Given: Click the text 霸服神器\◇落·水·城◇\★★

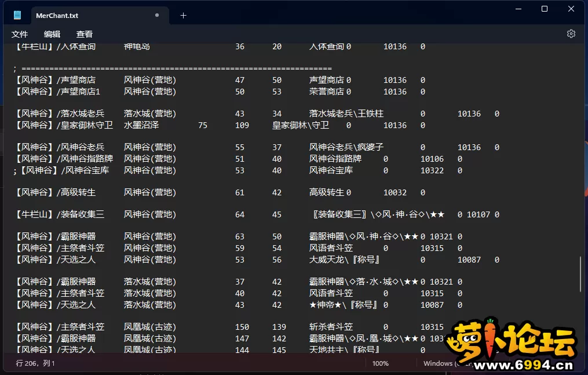Looking at the screenshot, I should 363,282.
